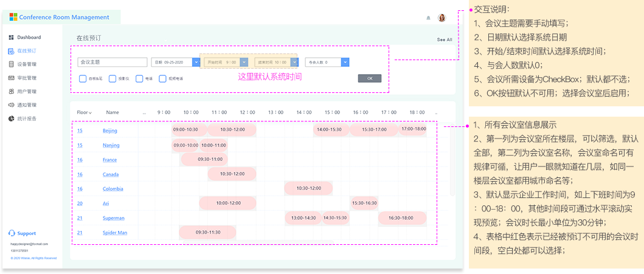Image resolution: width=644 pixels, height=274 pixels.
Task: Click the 通知管理 speaker icon
Action: 11,105
